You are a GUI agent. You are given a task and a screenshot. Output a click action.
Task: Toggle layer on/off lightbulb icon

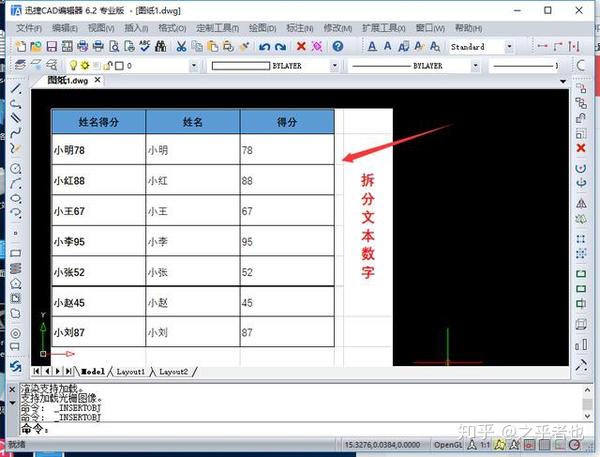[x=73, y=65]
